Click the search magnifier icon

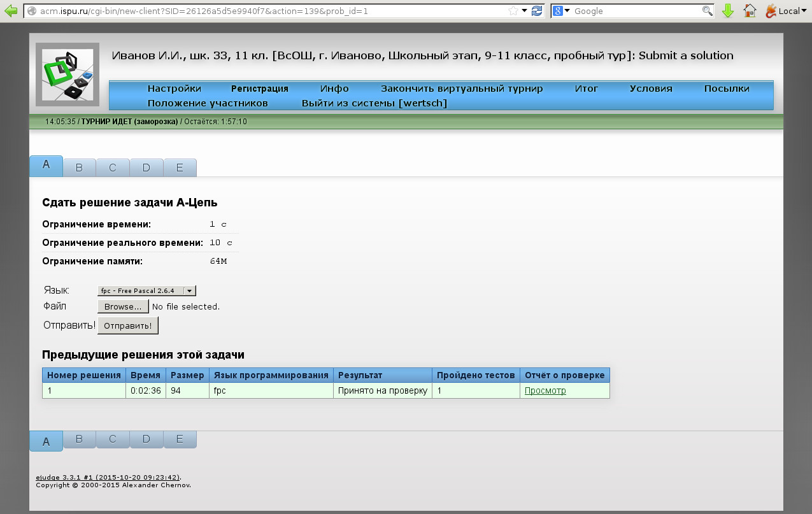tap(707, 11)
